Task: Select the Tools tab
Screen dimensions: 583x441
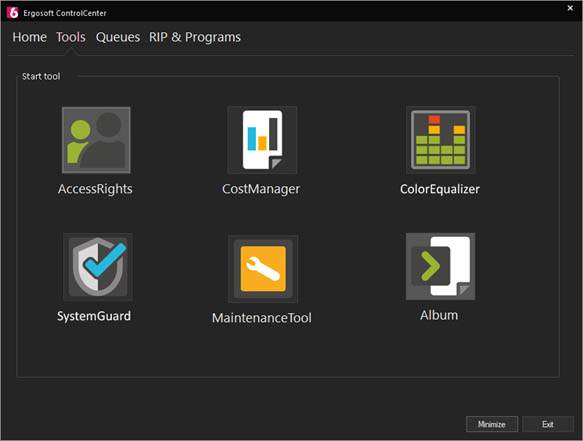Action: click(71, 37)
